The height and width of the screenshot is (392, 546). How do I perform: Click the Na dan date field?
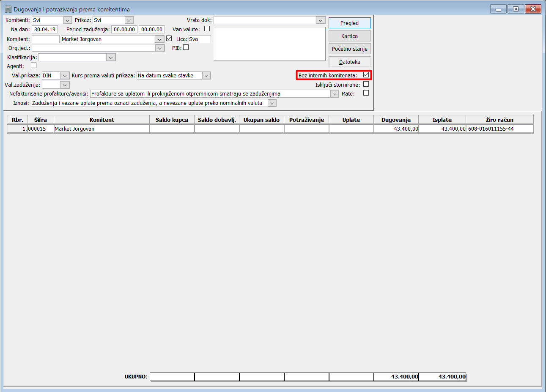tap(45, 29)
